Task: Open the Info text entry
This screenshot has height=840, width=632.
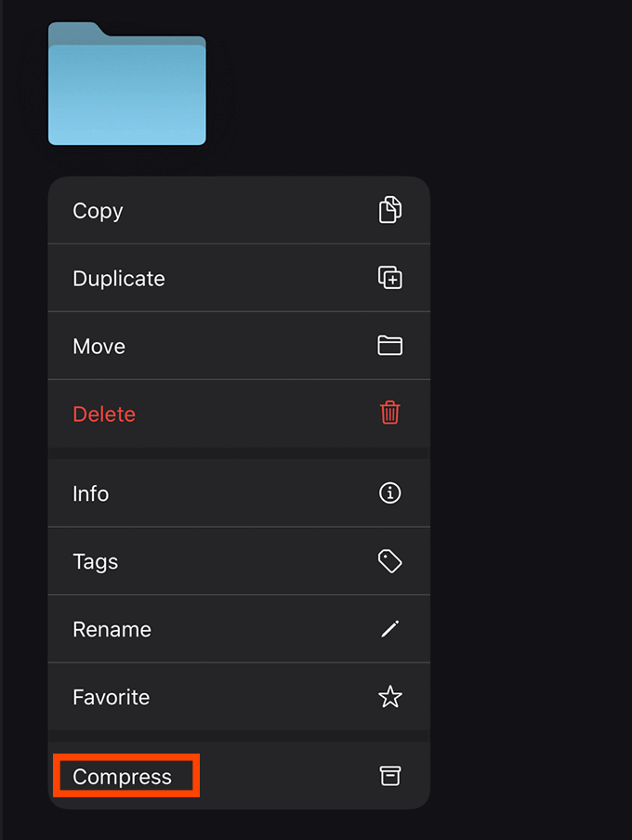Action: click(91, 494)
